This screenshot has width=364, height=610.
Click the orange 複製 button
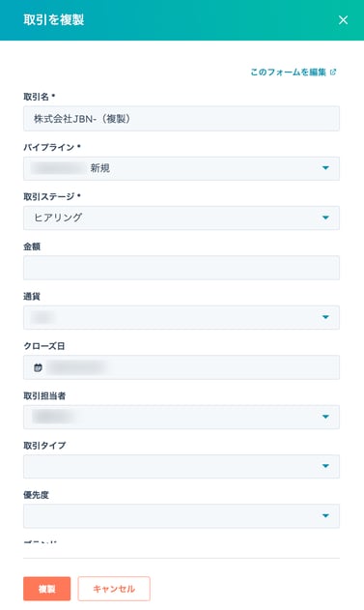47,589
